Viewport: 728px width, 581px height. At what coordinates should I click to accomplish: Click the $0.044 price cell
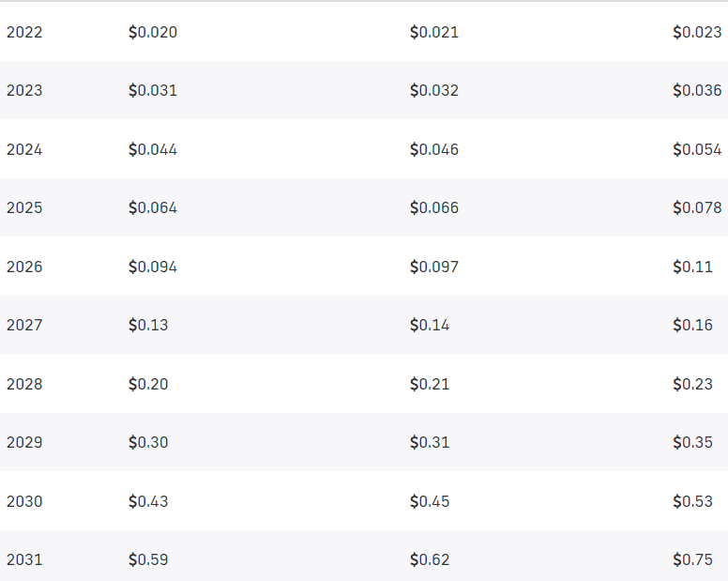153,149
